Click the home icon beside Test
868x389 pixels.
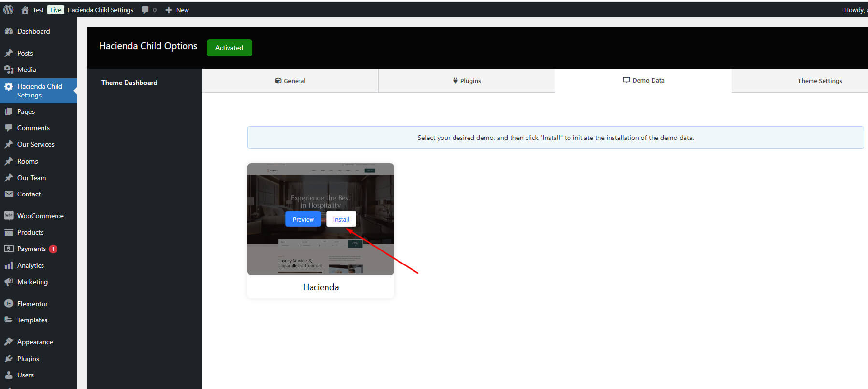(25, 10)
